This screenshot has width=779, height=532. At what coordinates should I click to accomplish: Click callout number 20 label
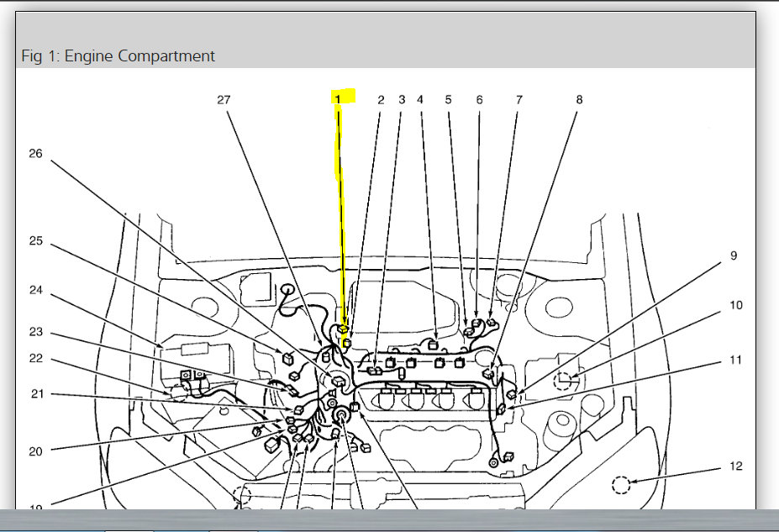click(36, 451)
